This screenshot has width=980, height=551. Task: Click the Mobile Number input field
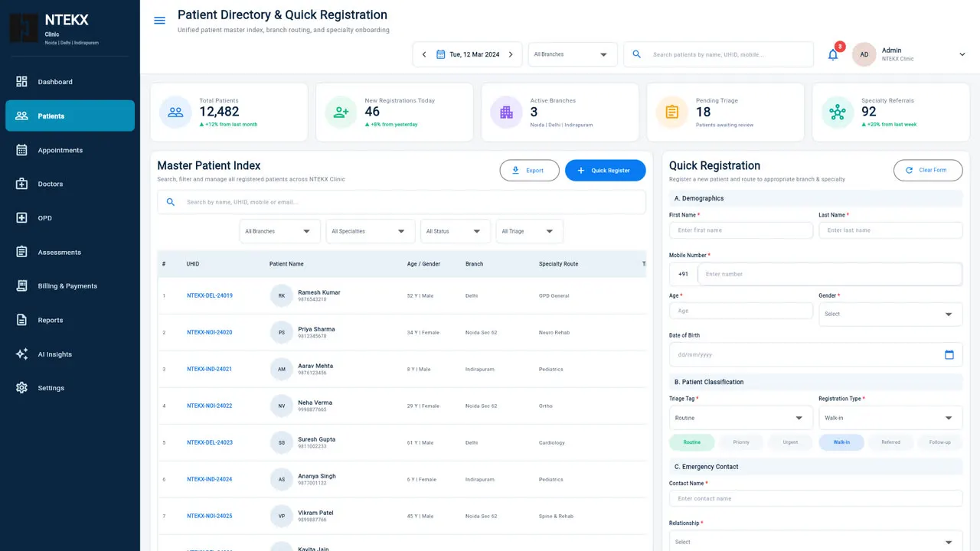pyautogui.click(x=830, y=274)
